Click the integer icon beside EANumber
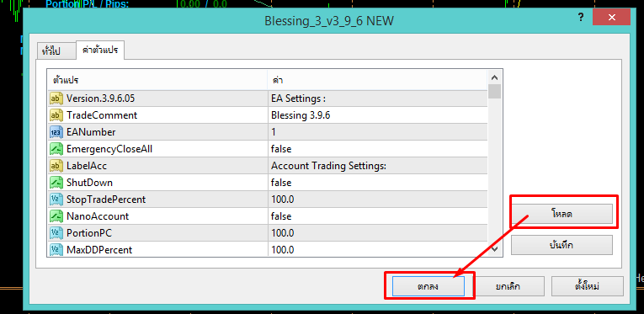Viewport: 644px width, 314px height. pyautogui.click(x=56, y=132)
